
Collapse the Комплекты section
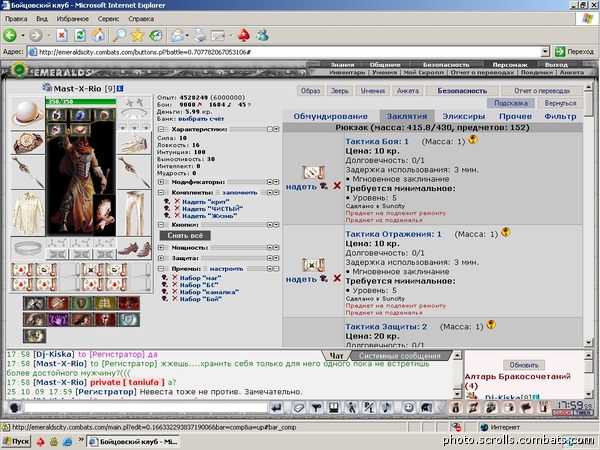161,192
